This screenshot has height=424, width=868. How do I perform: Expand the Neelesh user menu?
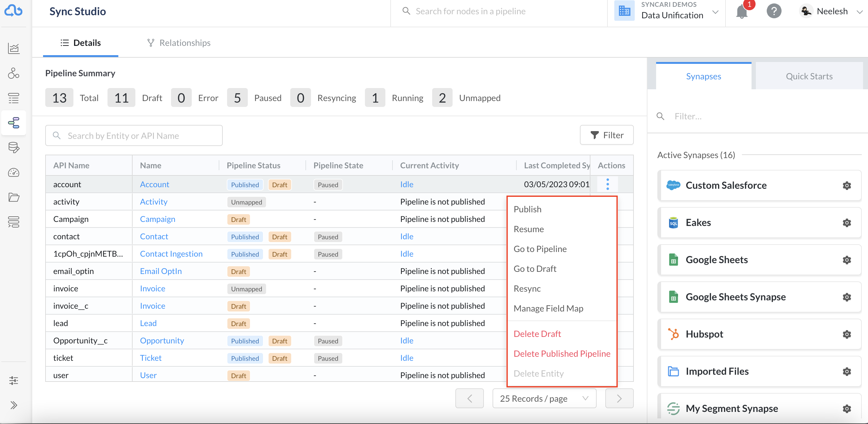(x=860, y=12)
